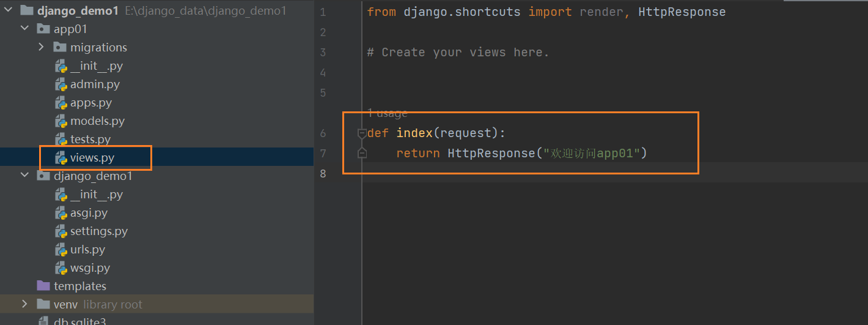Viewport: 868px width, 325px height.
Task: Open wsgi.py in the project tree
Action: 90,268
